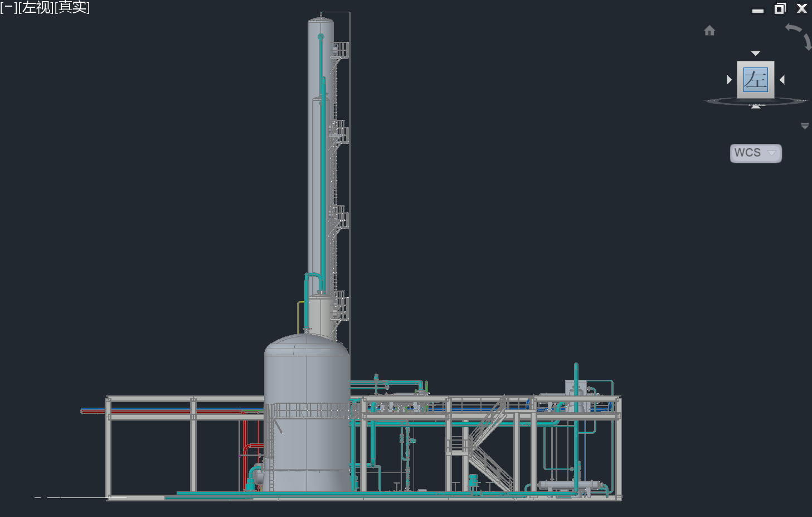This screenshot has height=517, width=812.
Task: Click ViewCube bottom triangle arrow
Action: (756, 106)
